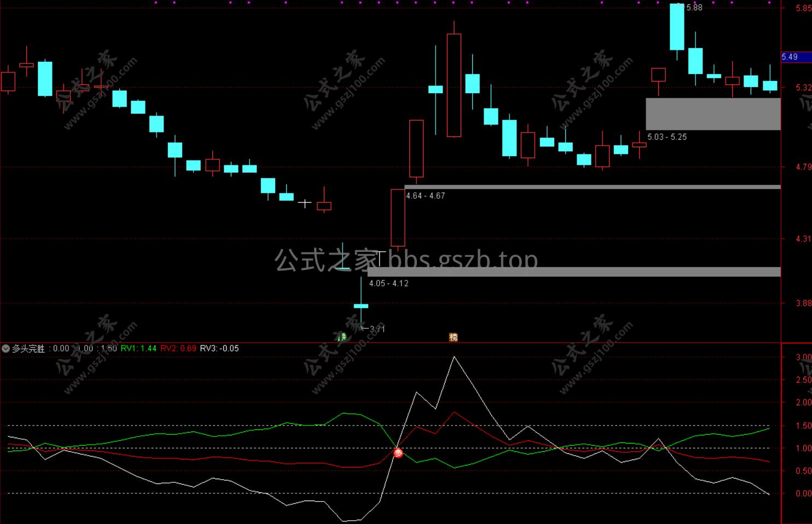812x524 pixels.
Task: Click the 5.88 high price label
Action: click(x=694, y=8)
